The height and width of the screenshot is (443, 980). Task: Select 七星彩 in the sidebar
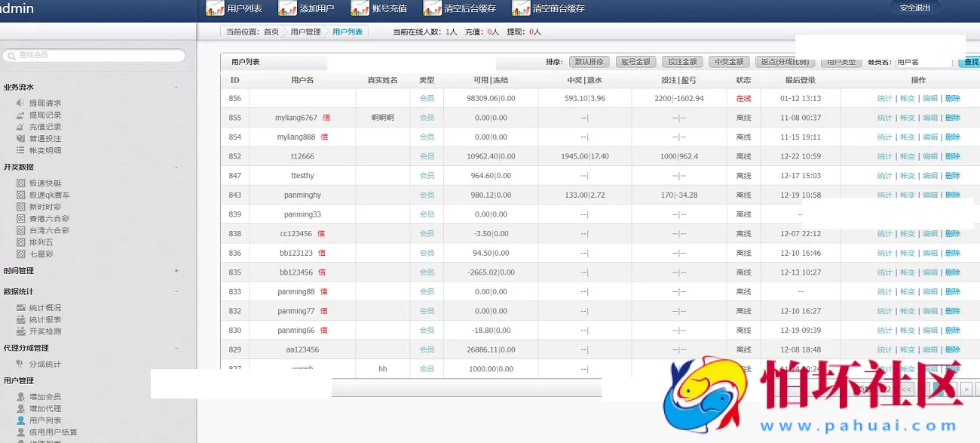pyautogui.click(x=45, y=254)
